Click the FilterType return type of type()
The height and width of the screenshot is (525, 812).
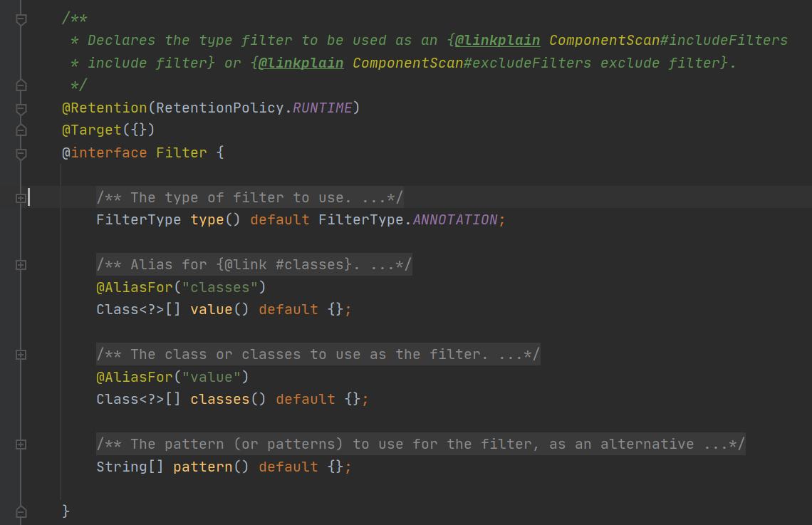click(139, 219)
